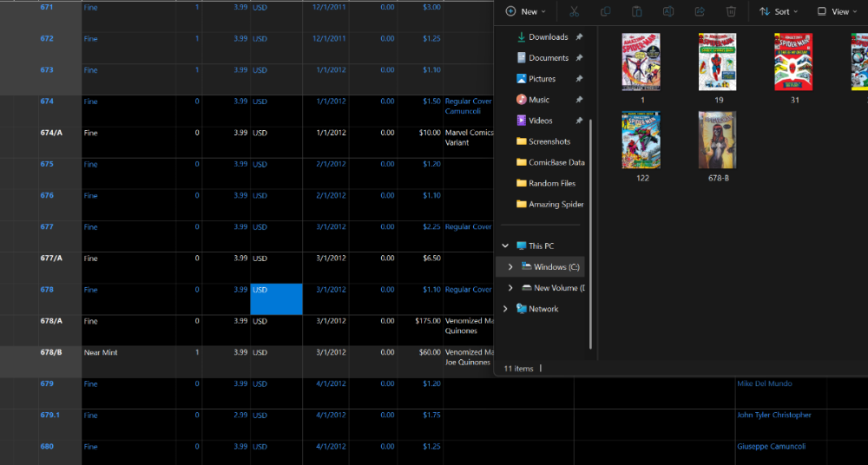Image resolution: width=868 pixels, height=465 pixels.
Task: Click the Cut scissors icon in toolbar
Action: [x=574, y=12]
